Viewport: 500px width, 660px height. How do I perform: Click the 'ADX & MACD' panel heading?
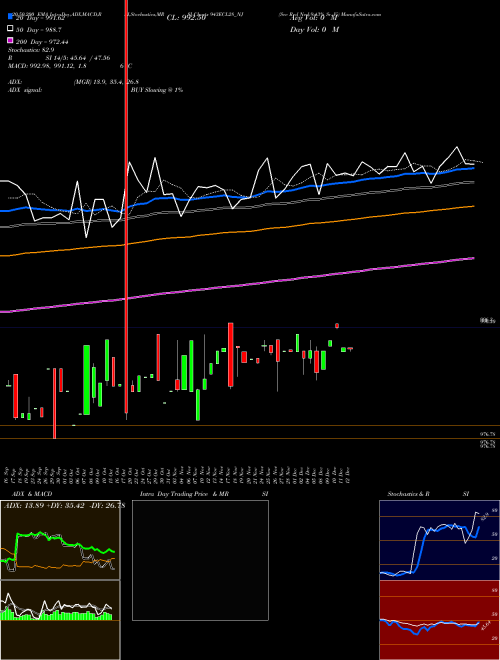click(x=32, y=494)
